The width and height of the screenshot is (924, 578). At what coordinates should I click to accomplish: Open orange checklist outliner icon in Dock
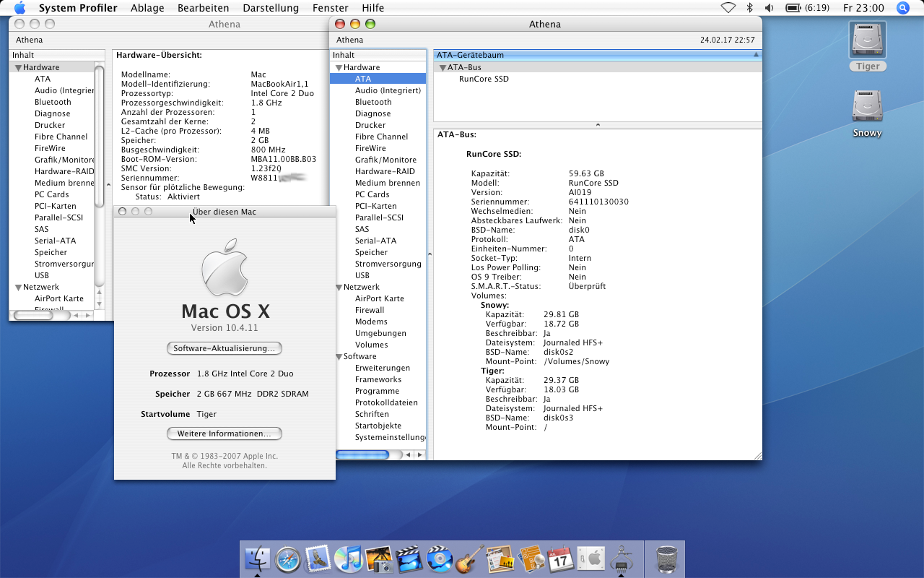(x=530, y=558)
